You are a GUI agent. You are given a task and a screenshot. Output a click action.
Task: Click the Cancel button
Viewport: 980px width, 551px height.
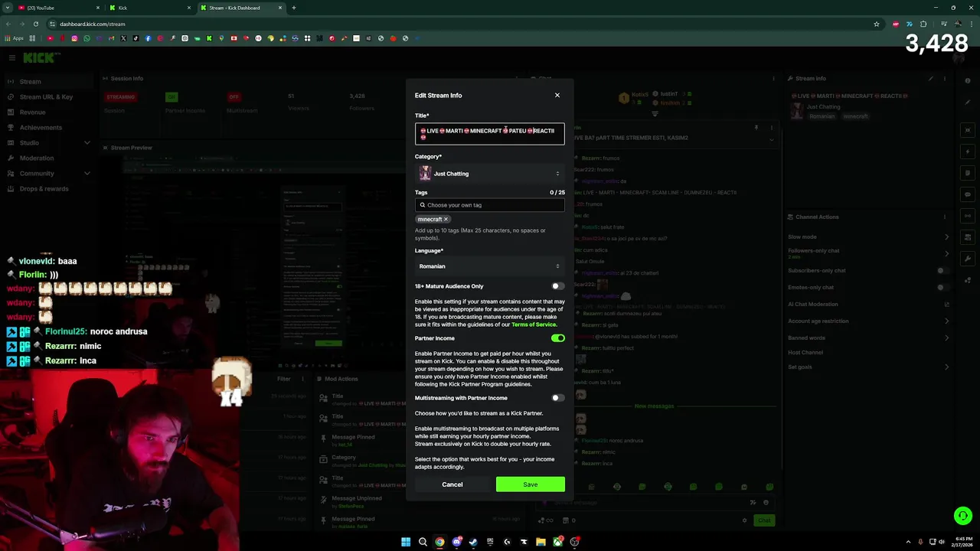click(452, 484)
